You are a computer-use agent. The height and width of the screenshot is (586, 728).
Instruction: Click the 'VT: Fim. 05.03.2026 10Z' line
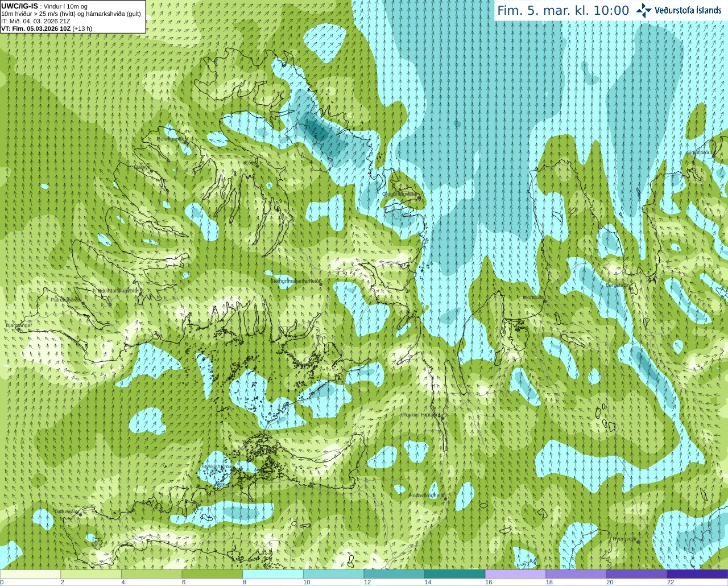pos(36,28)
